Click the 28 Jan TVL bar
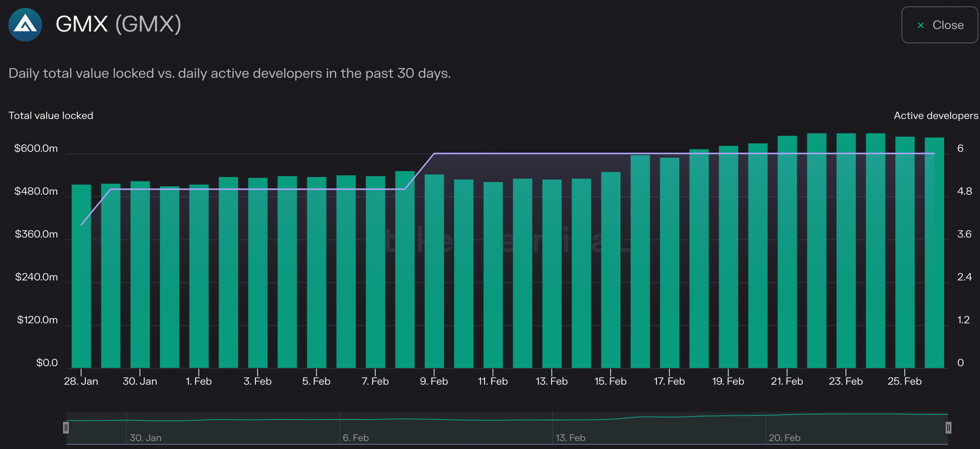The width and height of the screenshot is (980, 449). pos(81,276)
